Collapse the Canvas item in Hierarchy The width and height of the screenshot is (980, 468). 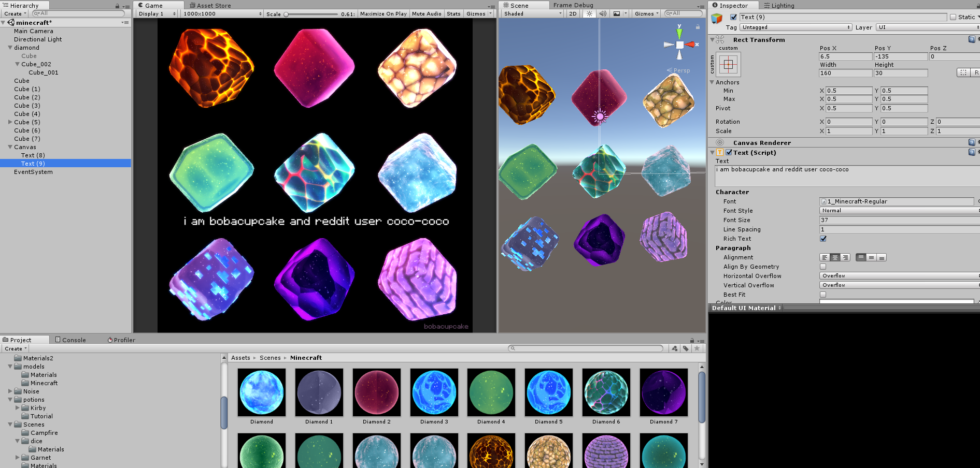[10, 147]
